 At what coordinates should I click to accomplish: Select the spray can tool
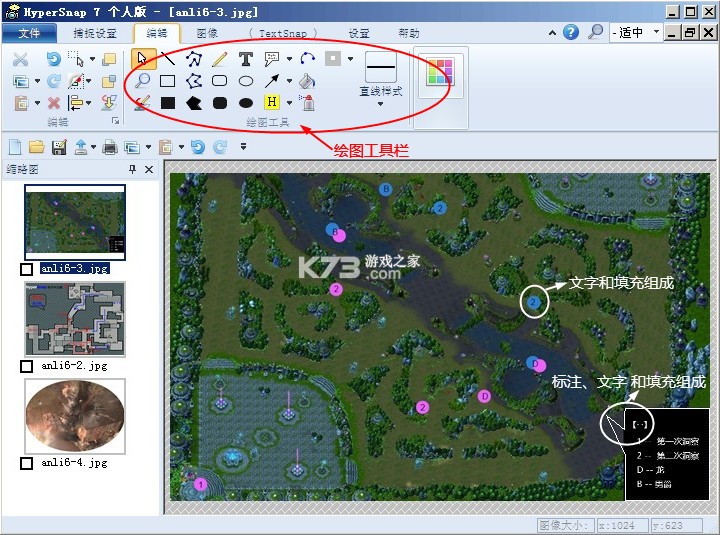[307, 102]
